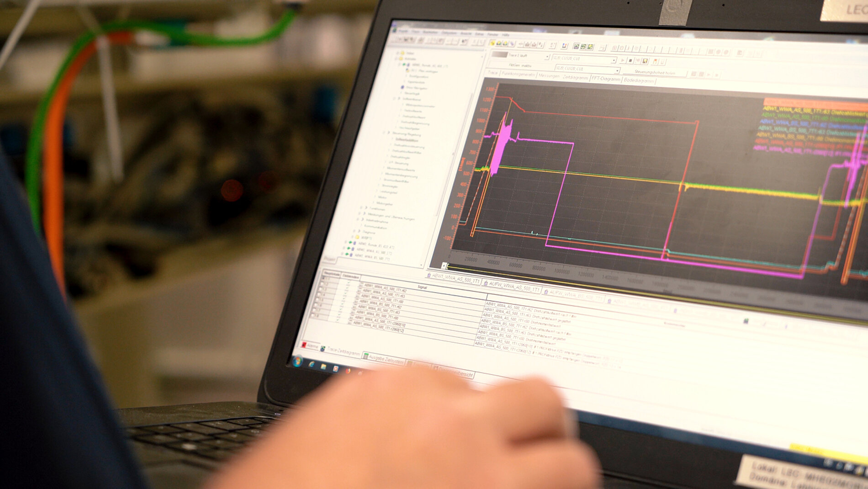Viewport: 868px width, 489px height.
Task: Switch to the Bodediagramm tab
Action: coord(639,80)
